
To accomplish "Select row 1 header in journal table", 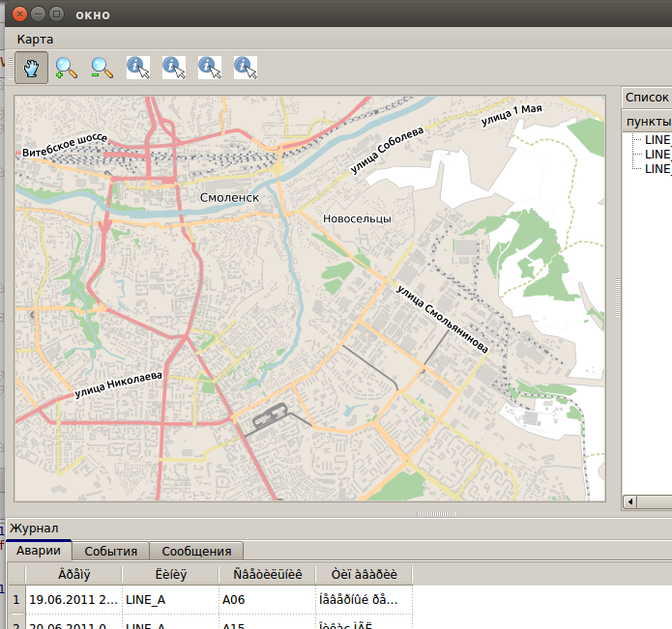I will (x=15, y=599).
